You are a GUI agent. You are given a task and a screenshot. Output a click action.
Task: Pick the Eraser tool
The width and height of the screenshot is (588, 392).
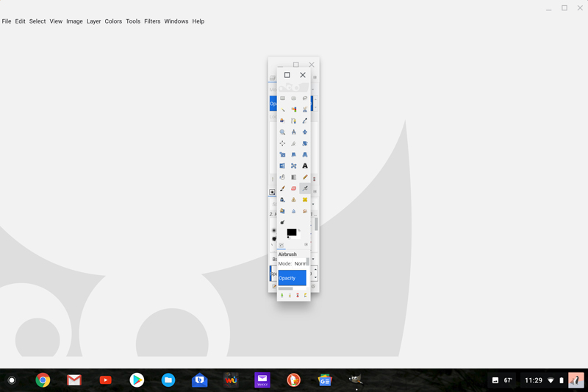pos(293,188)
